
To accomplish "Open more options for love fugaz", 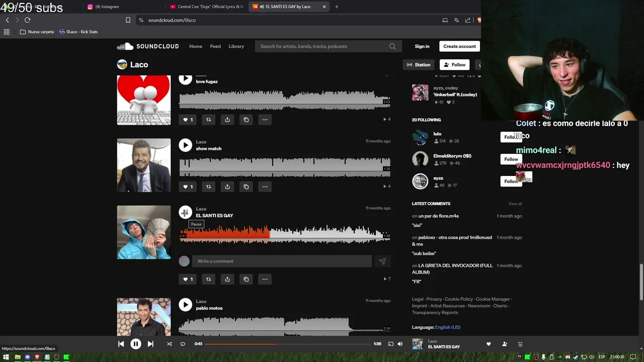I will (265, 120).
